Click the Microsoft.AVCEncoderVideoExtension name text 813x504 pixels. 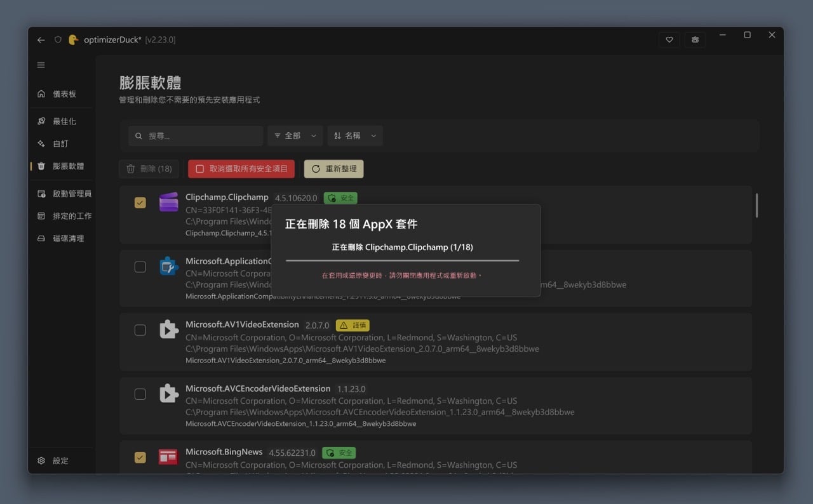258,388
